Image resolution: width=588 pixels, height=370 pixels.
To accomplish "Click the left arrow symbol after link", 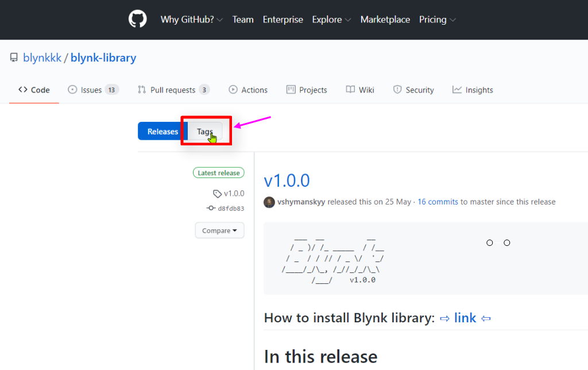I will click(x=486, y=319).
